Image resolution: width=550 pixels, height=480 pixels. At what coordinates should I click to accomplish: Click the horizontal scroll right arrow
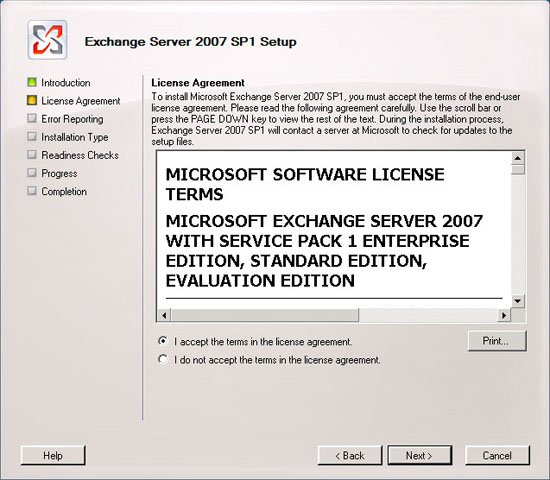[x=504, y=315]
